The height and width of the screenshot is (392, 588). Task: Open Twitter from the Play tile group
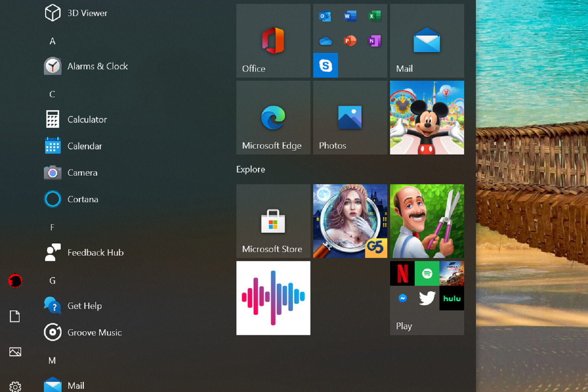pos(427,298)
